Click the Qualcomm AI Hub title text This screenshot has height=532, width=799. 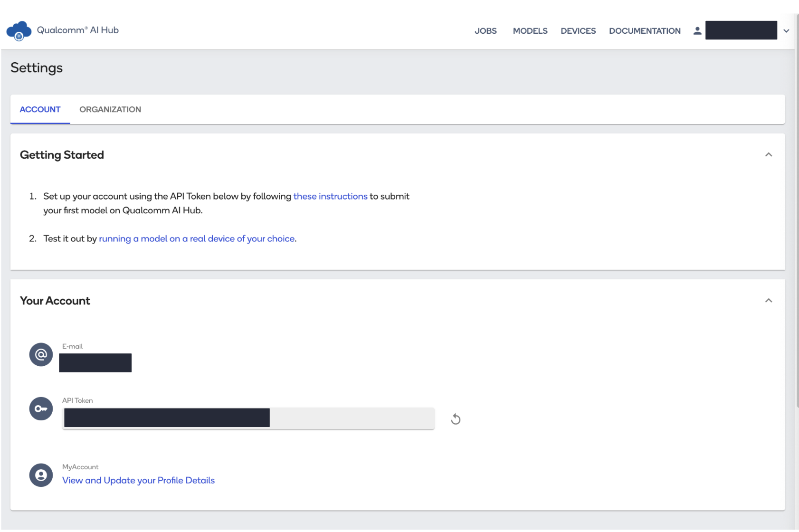point(78,30)
